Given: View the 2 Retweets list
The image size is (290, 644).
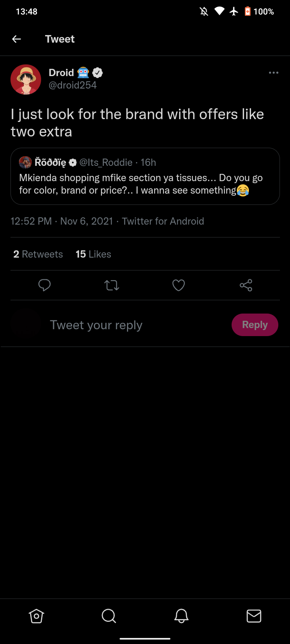Looking at the screenshot, I should coord(38,254).
